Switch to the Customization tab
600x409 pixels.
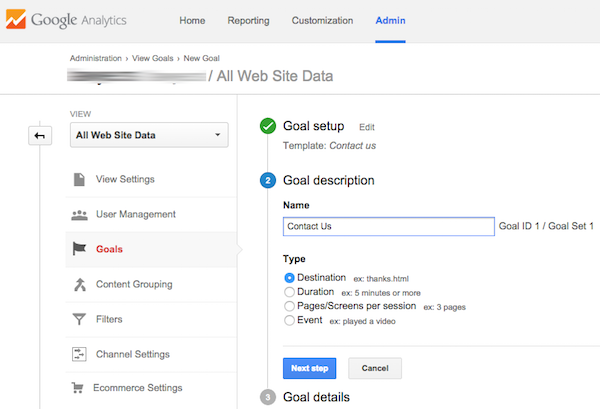click(x=322, y=20)
